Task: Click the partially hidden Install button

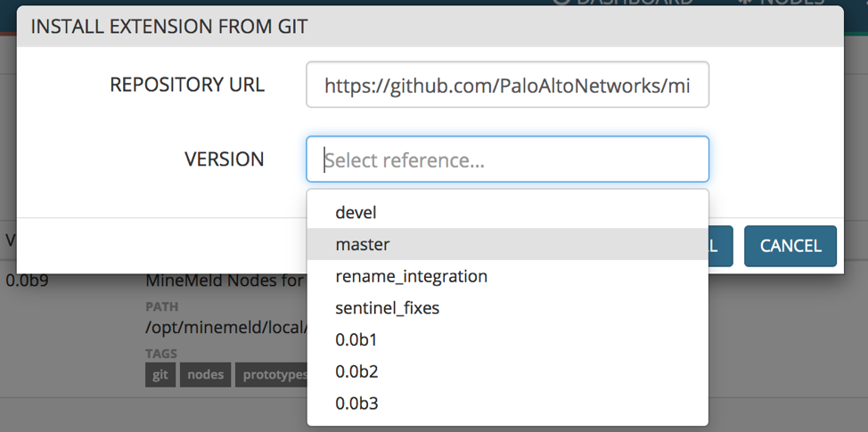Action: (x=721, y=246)
